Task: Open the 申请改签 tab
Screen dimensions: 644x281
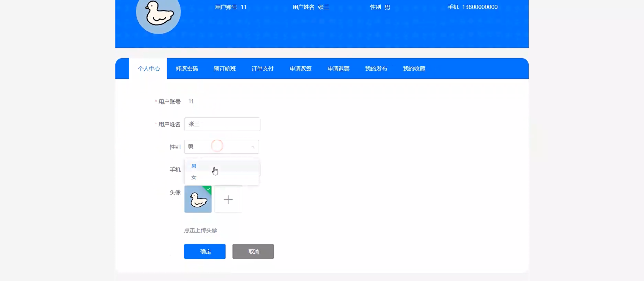Action: coord(300,68)
